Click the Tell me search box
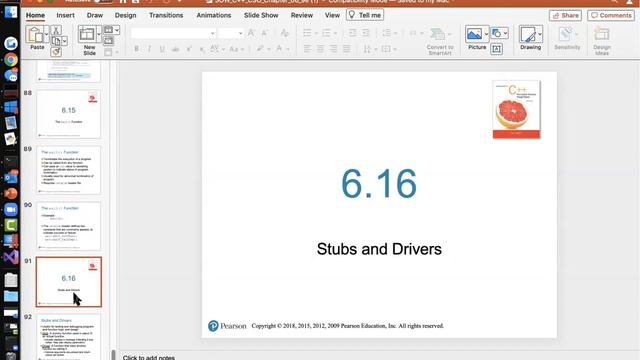Screen dimensions: 640x360 point(365,15)
